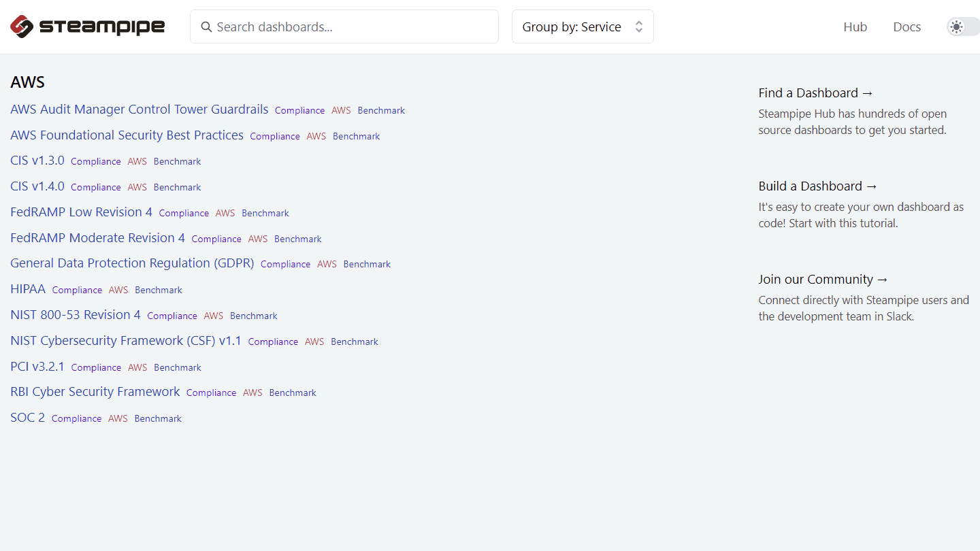
Task: Select the Compliance tag beside CIS v1.3.0
Action: pyautogui.click(x=96, y=161)
